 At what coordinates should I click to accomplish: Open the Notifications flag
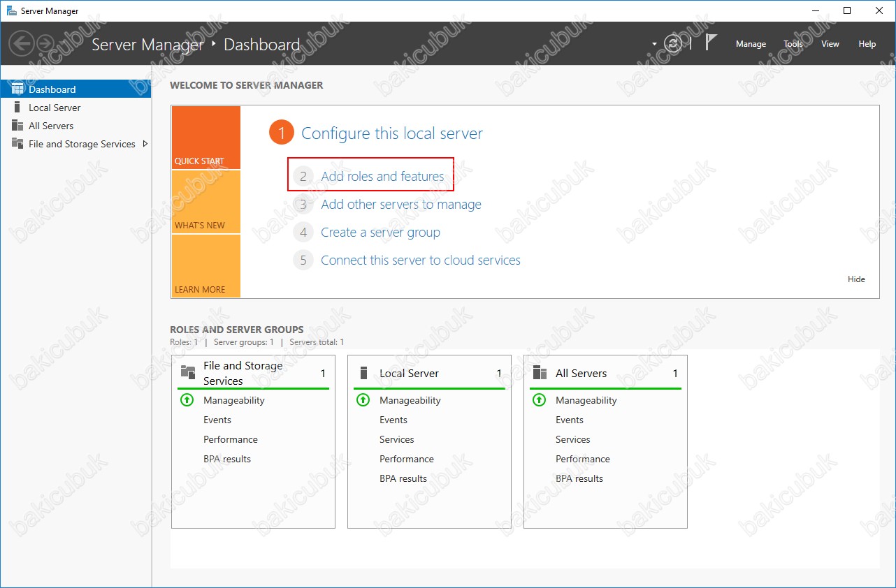coord(711,43)
